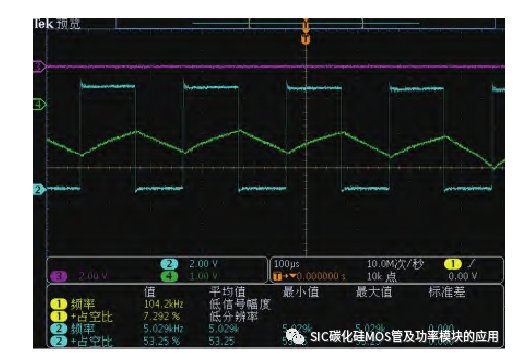Click the yellow channel 1 trigger source badge
This screenshot has height=360, width=516.
point(453,264)
